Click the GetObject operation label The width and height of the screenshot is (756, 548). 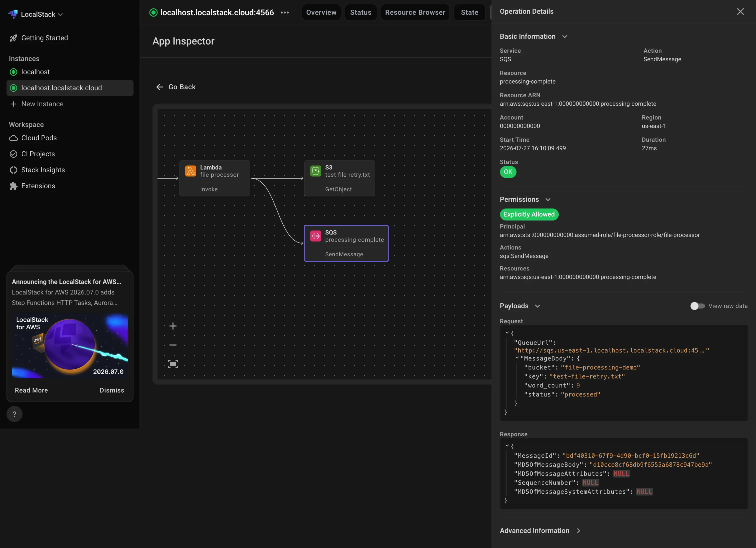pos(338,189)
